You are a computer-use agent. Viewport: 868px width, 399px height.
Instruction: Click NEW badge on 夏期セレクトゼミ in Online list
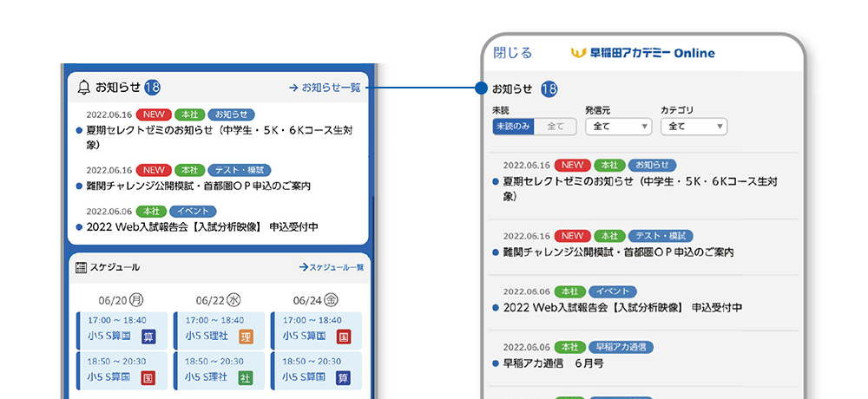tap(572, 165)
